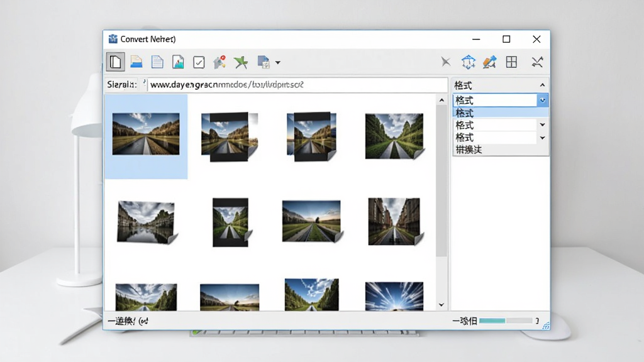The height and width of the screenshot is (362, 644).
Task: Expand the dropdown arrow just above the bottom list entry
Action: click(543, 138)
